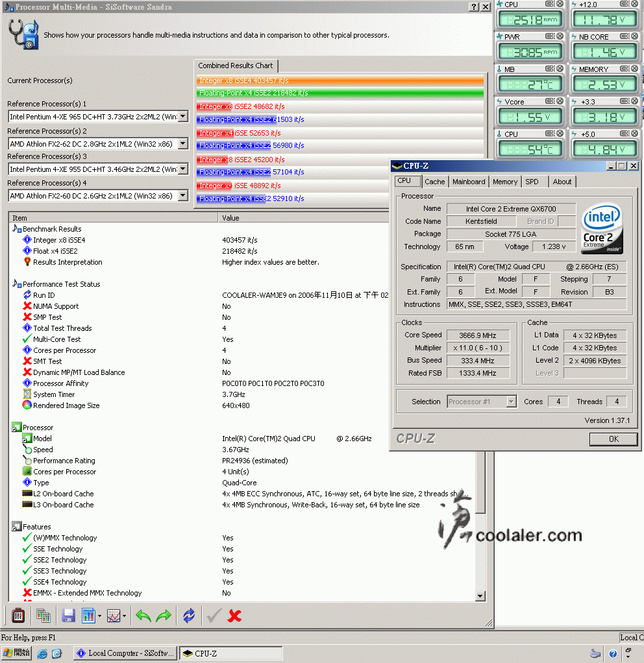
Task: Switch to CPU-Z Mainboard tab
Action: [x=469, y=182]
